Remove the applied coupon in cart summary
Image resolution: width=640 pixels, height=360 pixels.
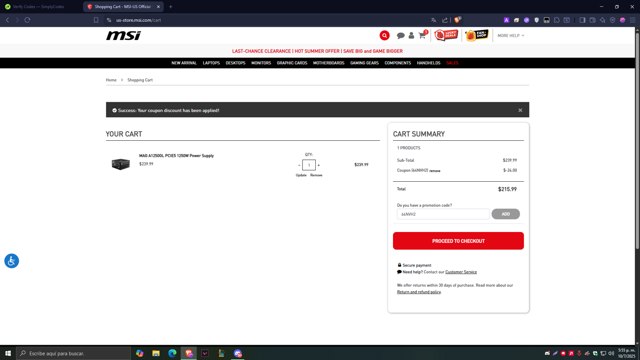[x=435, y=171]
